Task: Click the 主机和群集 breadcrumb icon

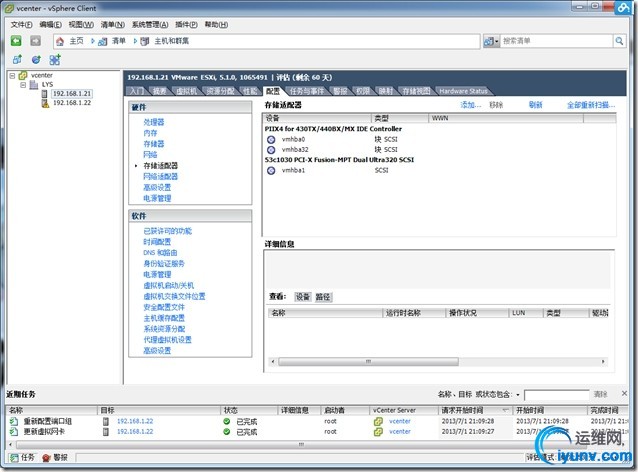Action: pyautogui.click(x=144, y=41)
